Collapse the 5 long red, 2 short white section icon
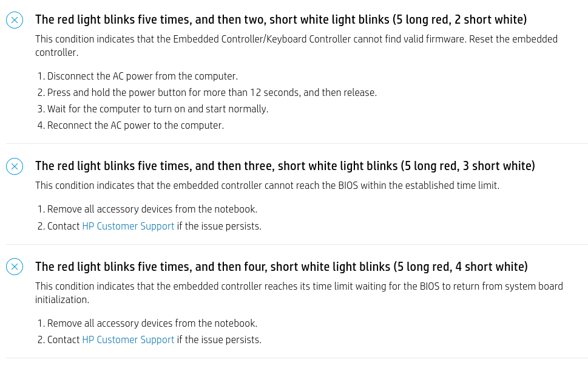 tap(15, 20)
